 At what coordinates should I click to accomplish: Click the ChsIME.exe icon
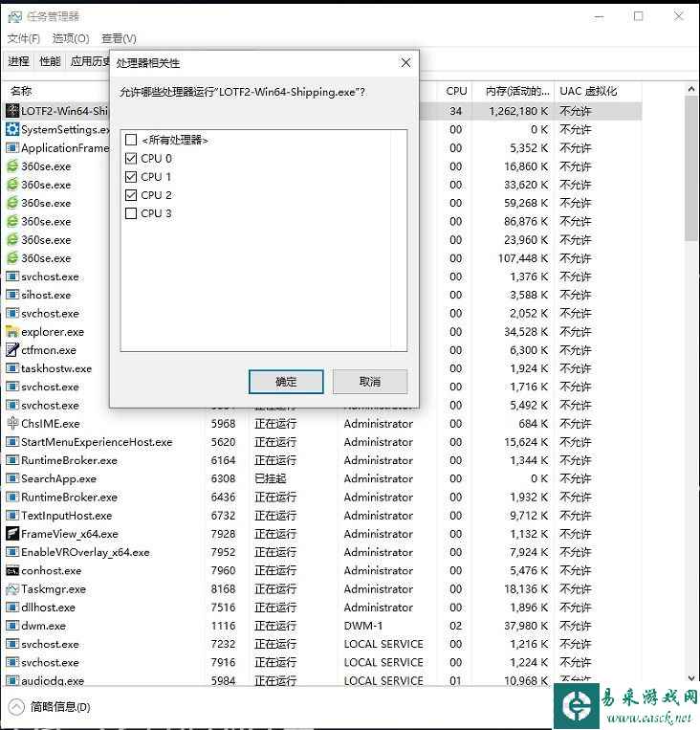point(12,423)
